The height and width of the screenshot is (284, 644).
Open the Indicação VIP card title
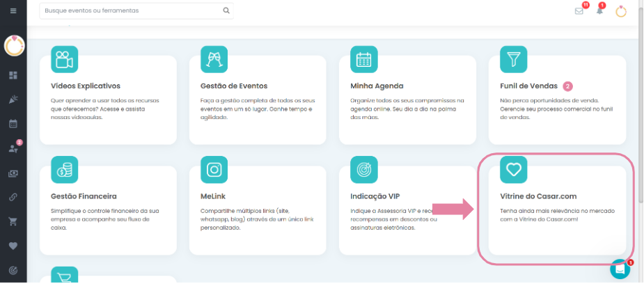374,196
